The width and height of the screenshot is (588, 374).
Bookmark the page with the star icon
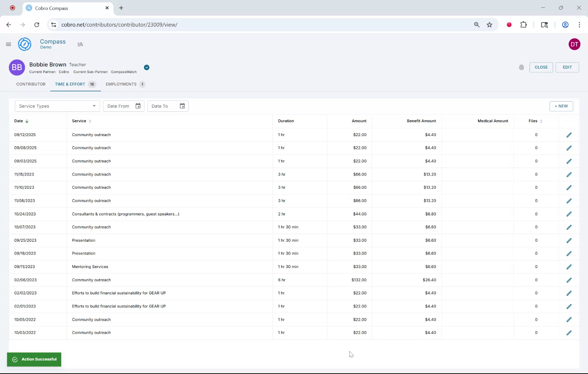click(489, 25)
